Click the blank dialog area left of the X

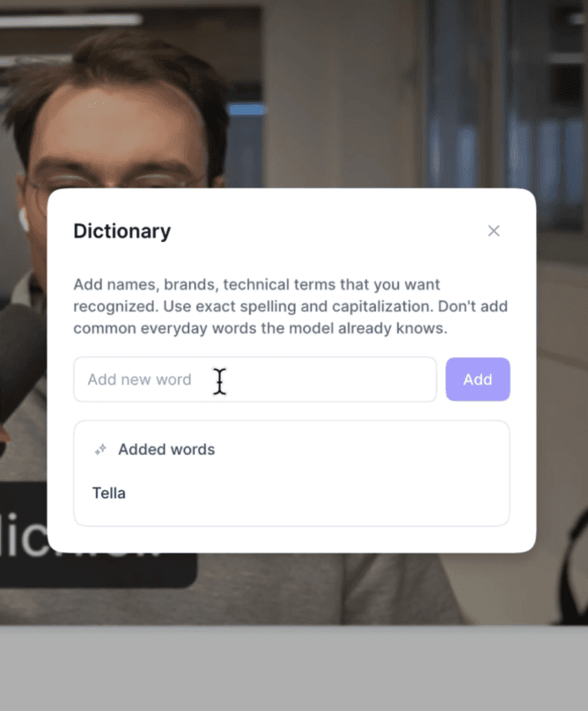[x=327, y=231]
